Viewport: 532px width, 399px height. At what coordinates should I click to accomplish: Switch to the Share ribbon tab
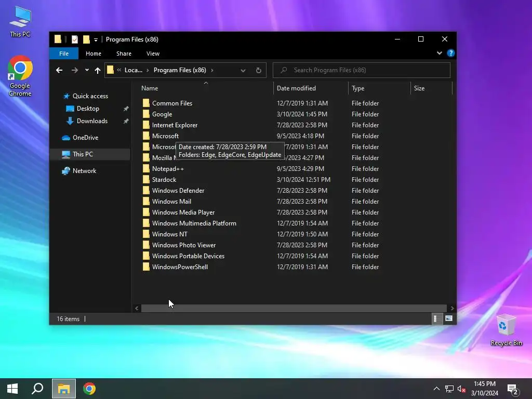pyautogui.click(x=124, y=54)
